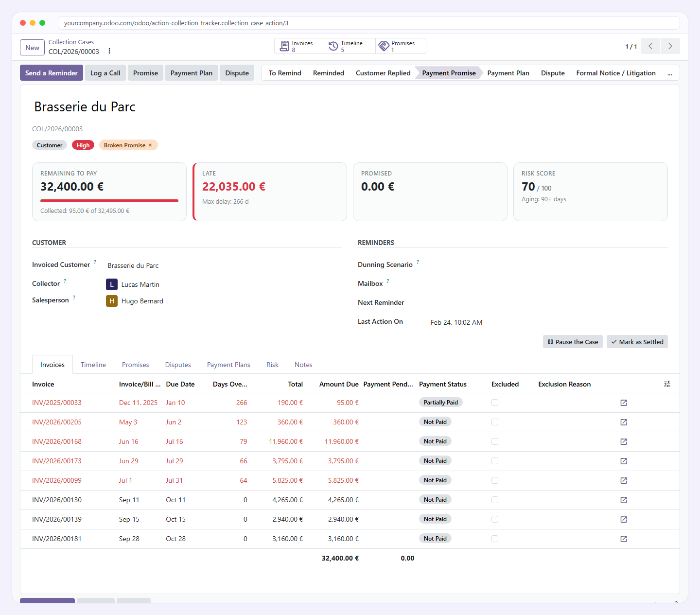This screenshot has height=615, width=700.
Task: Switch to the Disputes tab
Action: point(178,365)
